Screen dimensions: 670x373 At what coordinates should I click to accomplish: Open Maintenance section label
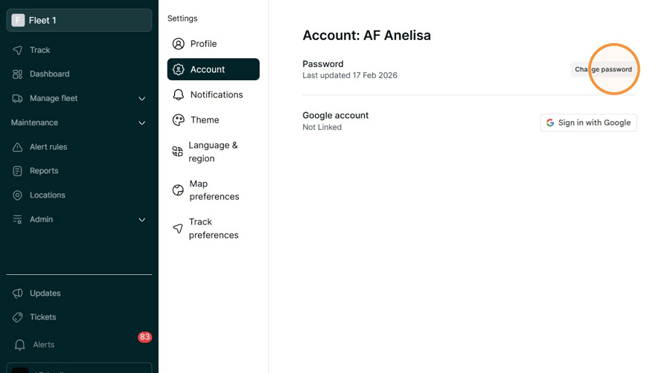coord(34,123)
